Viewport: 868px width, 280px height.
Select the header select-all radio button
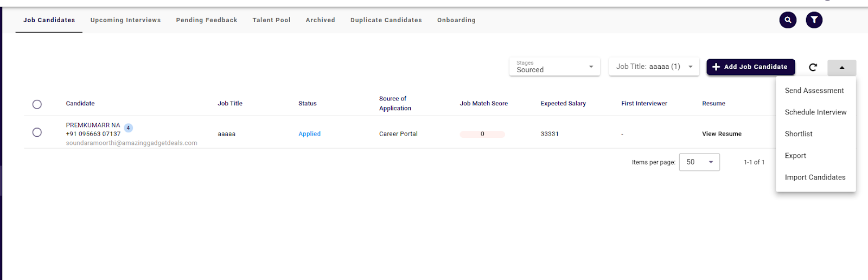click(37, 104)
